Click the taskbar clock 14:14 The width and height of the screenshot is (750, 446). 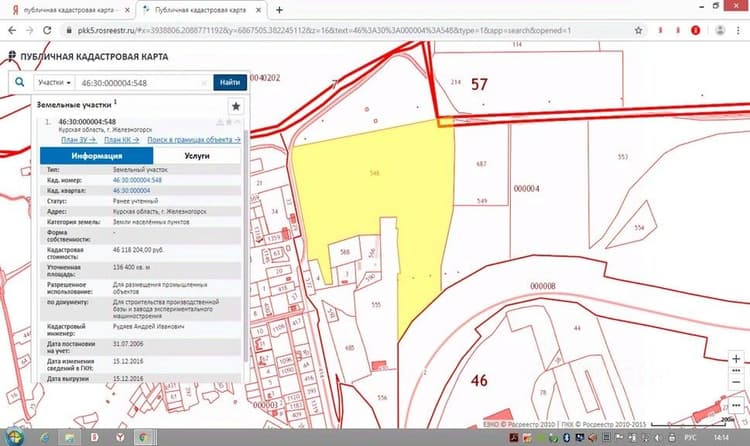pos(721,437)
